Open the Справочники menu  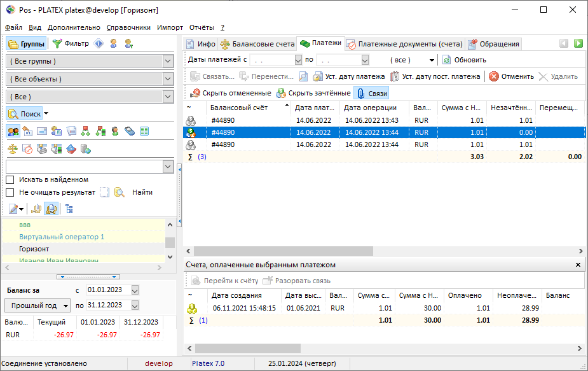(x=128, y=27)
